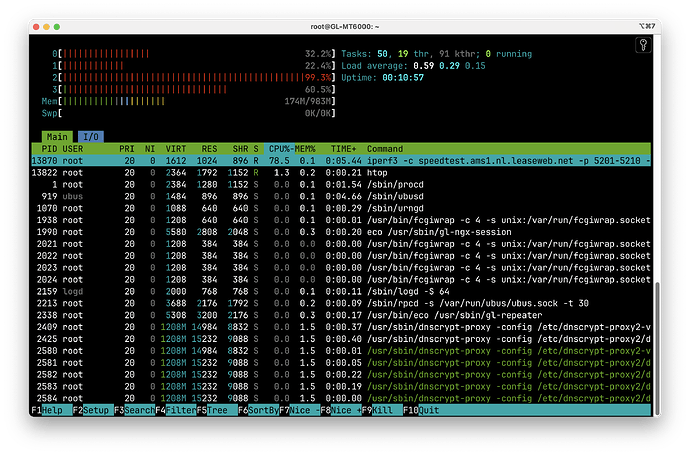
Task: Sort by the RES column header
Action: click(x=209, y=149)
